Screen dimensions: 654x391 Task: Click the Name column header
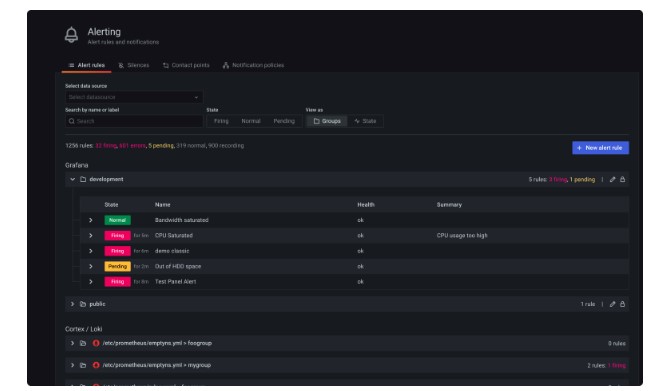(x=162, y=205)
